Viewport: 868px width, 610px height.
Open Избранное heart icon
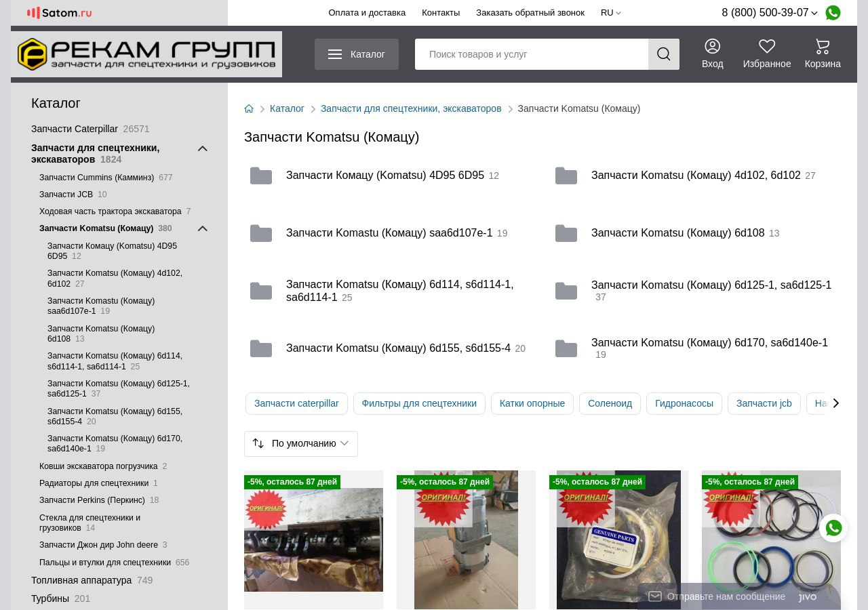coord(767,46)
